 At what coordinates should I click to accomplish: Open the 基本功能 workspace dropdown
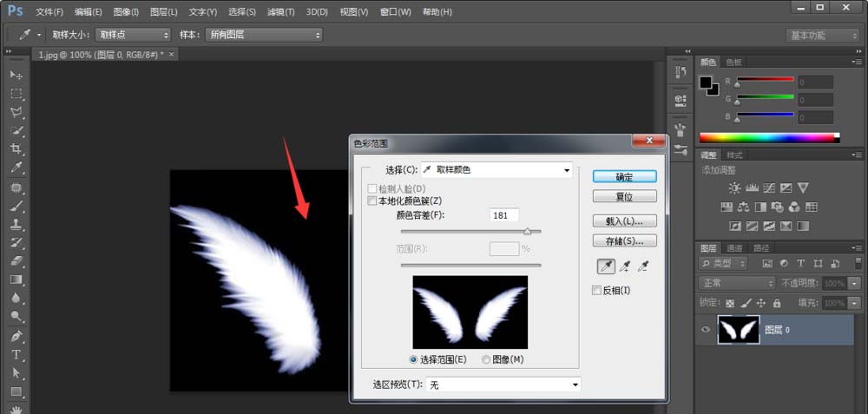tap(823, 36)
